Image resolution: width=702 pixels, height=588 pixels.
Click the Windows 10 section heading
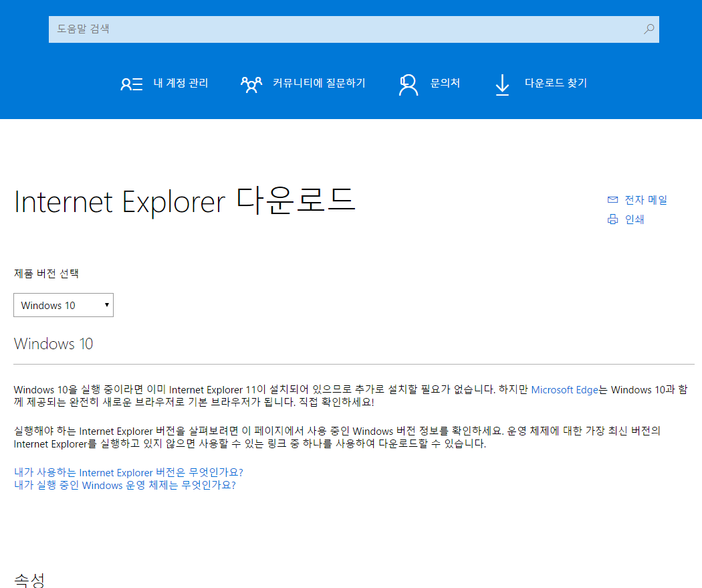[x=53, y=344]
